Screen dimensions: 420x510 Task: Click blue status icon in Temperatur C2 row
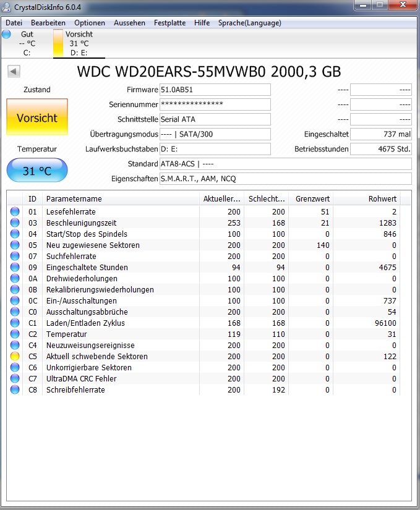pyautogui.click(x=15, y=334)
